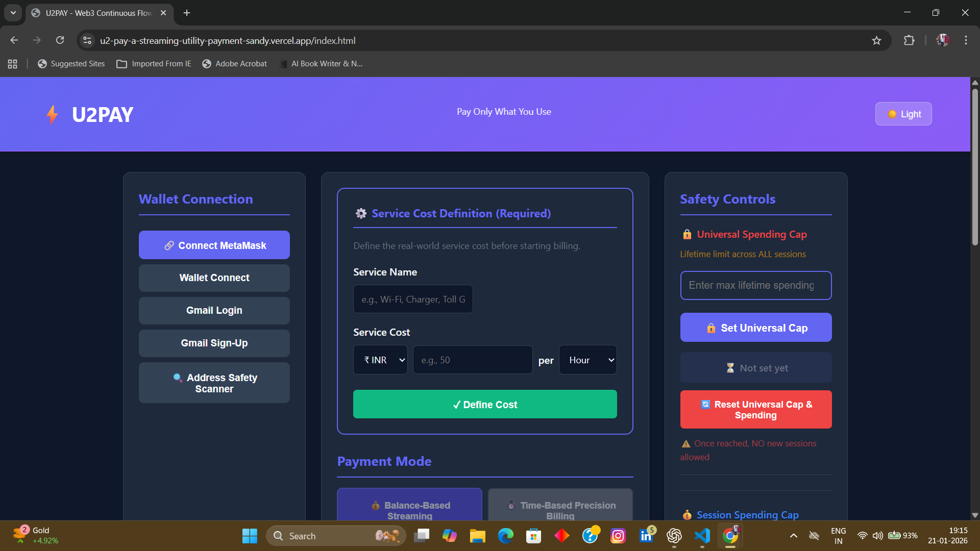Viewport: 980px width, 551px height.
Task: Focus the Service Name input field
Action: pos(413,299)
